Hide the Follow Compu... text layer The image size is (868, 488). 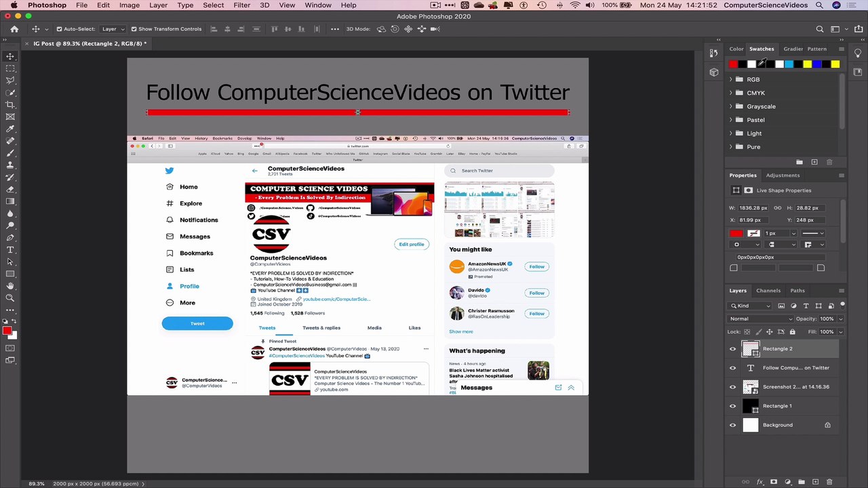point(732,368)
